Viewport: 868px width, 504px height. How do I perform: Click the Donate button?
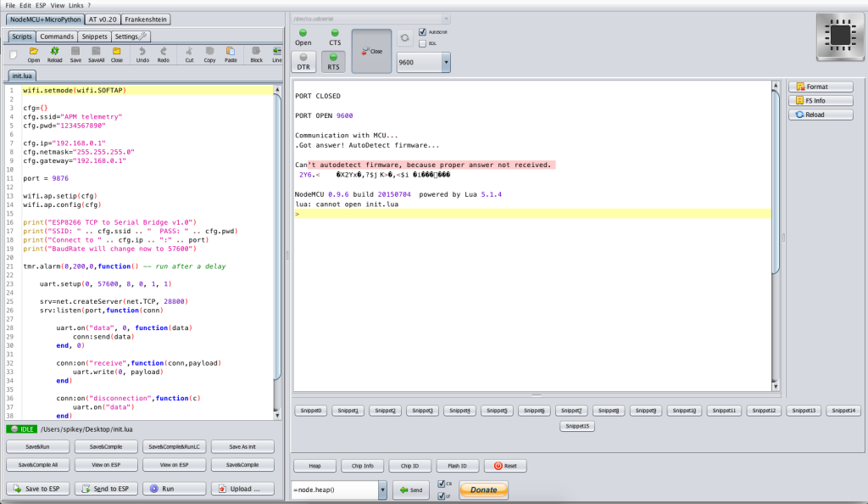pos(484,490)
